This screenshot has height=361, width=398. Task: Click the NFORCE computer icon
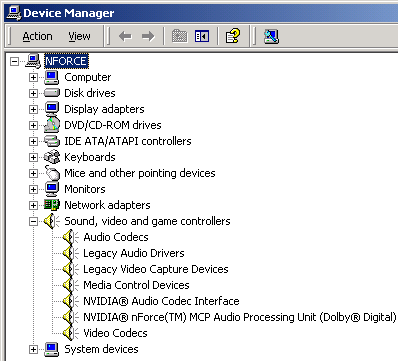click(x=33, y=61)
